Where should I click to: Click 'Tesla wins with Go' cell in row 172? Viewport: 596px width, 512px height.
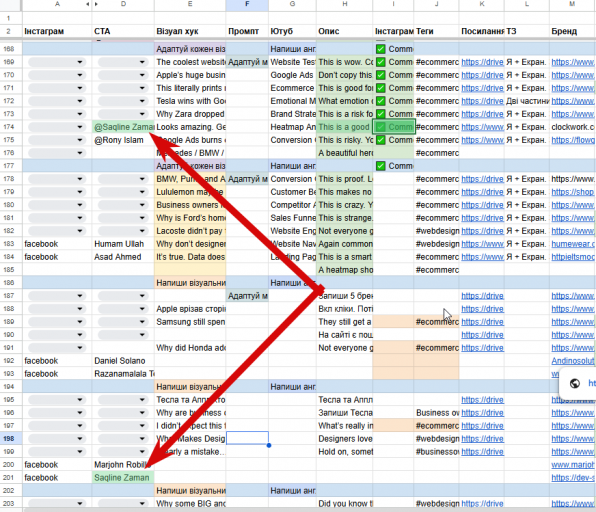pos(190,101)
